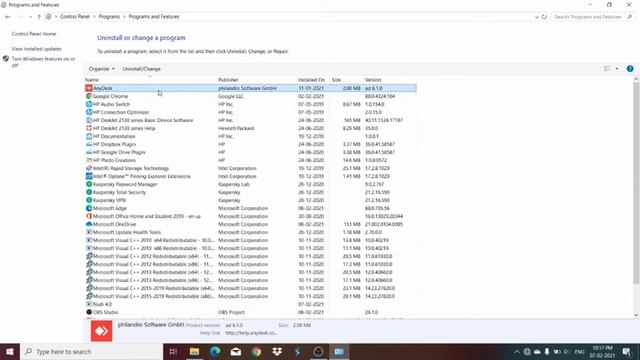Expand the view options dropdown arrow
This screenshot has height=360, width=640.
617,69
